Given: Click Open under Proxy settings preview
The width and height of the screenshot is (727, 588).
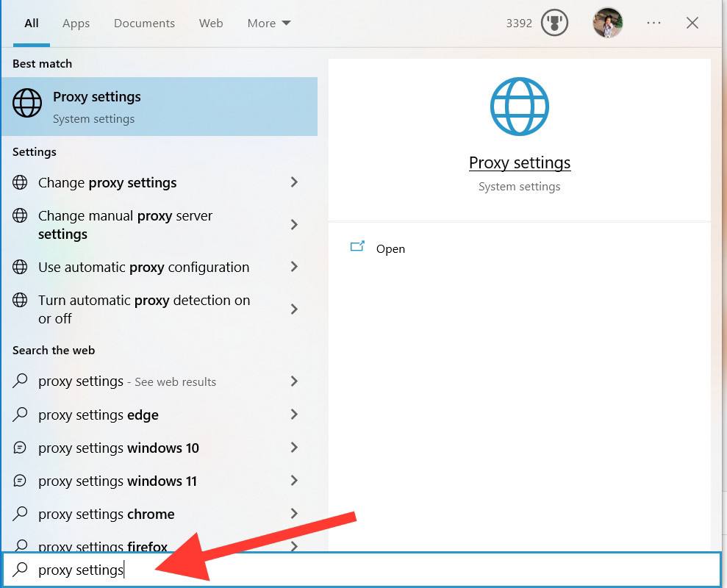Looking at the screenshot, I should (x=390, y=248).
